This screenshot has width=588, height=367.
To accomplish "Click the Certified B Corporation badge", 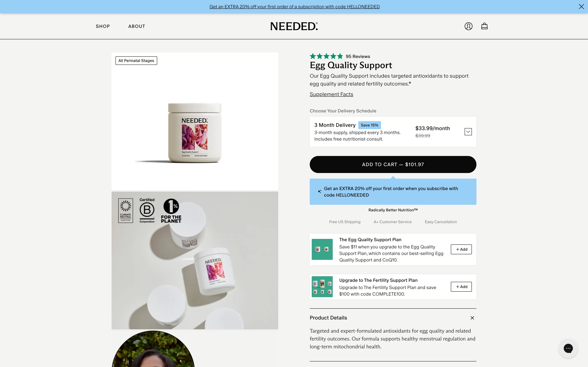I will (x=147, y=210).
